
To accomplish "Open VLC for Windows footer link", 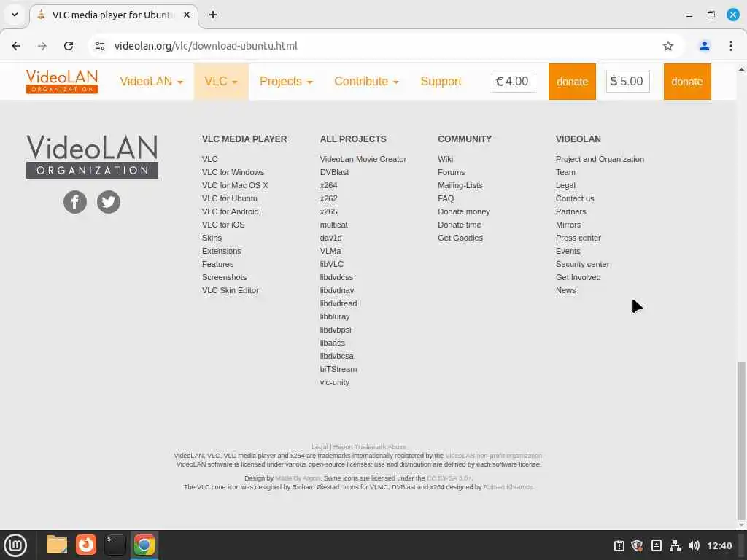I will pos(233,172).
